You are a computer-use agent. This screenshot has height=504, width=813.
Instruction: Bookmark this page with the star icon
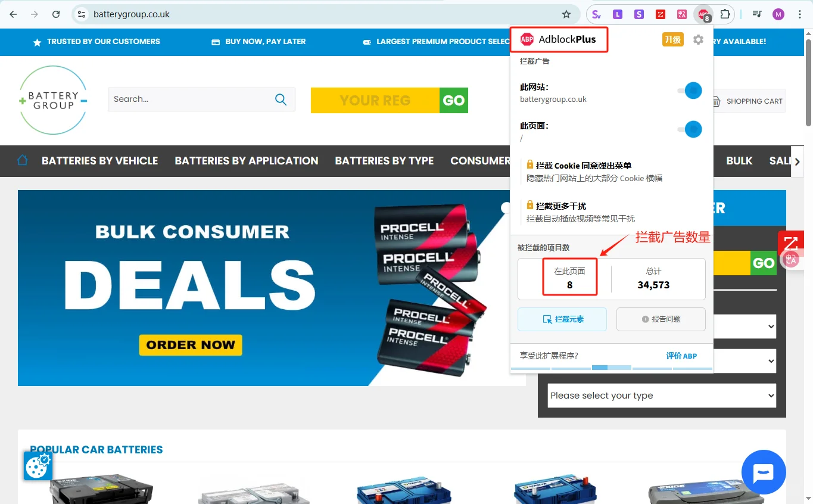566,14
